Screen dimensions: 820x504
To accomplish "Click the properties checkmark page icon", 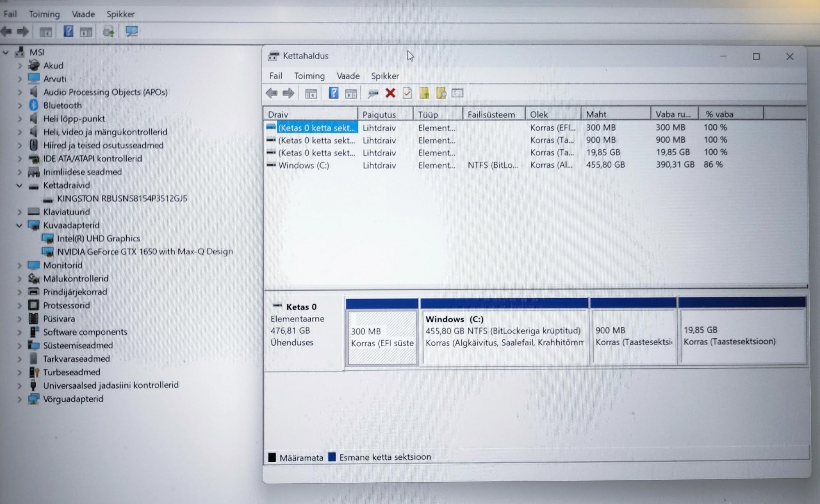I will 407,93.
